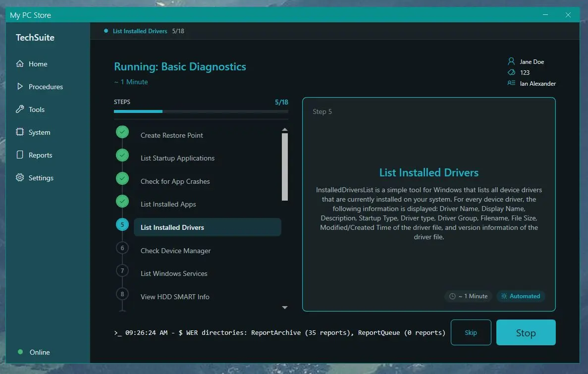Click the Online status label
Image resolution: width=588 pixels, height=374 pixels.
point(40,352)
